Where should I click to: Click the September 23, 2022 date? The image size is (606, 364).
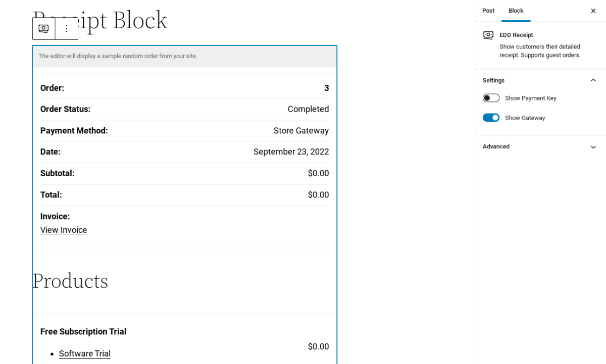pyautogui.click(x=291, y=152)
